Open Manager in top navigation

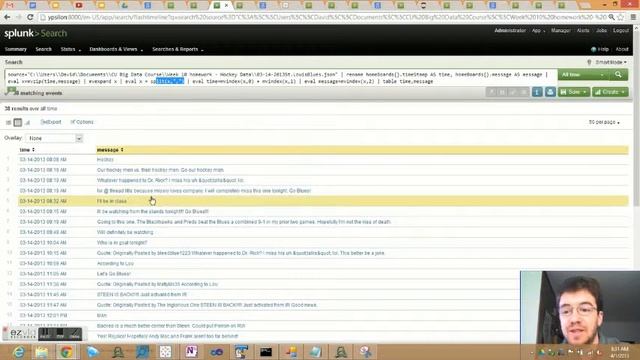click(x=560, y=31)
